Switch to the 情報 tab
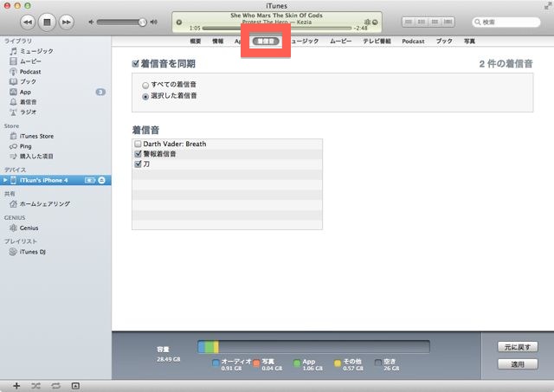Screen dimensions: 554x392 point(217,42)
